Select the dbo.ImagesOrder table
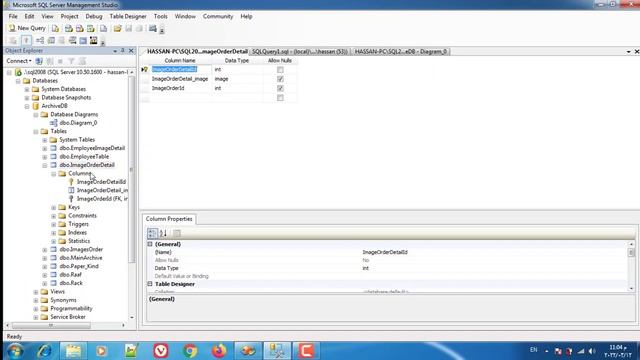This screenshot has height=360, width=640. (x=81, y=249)
